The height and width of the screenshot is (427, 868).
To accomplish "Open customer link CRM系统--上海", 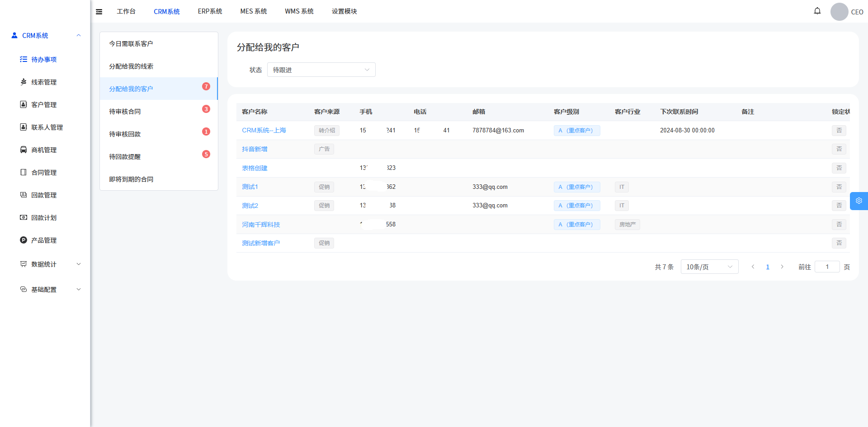I will click(264, 131).
